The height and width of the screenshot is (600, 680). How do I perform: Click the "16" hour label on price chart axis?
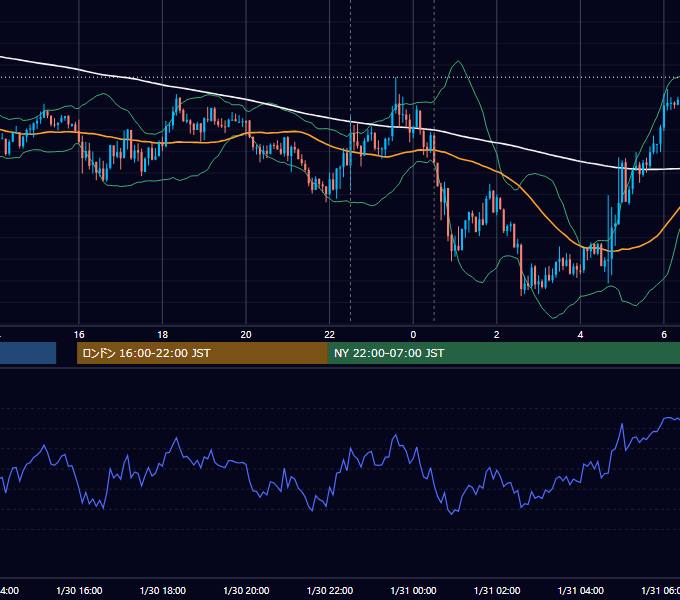click(79, 335)
